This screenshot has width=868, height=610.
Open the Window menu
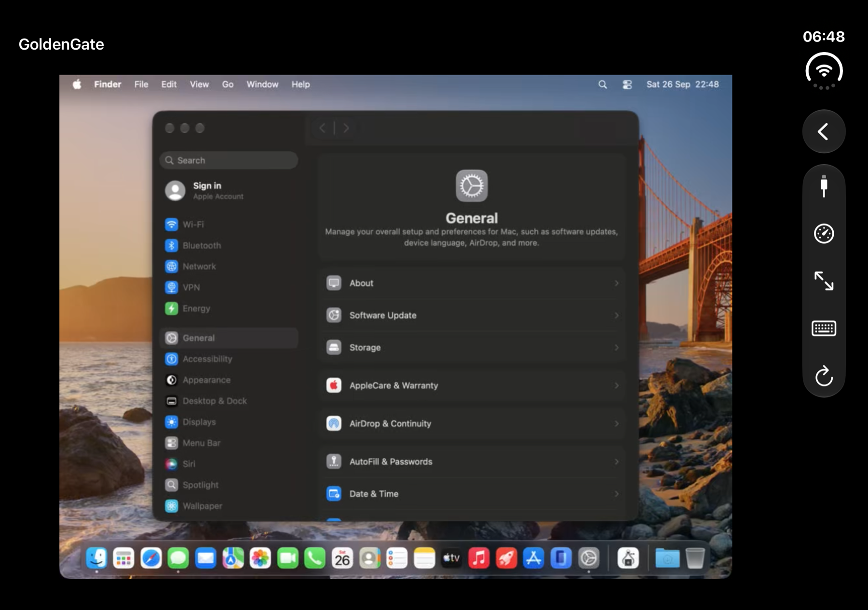[x=262, y=84]
